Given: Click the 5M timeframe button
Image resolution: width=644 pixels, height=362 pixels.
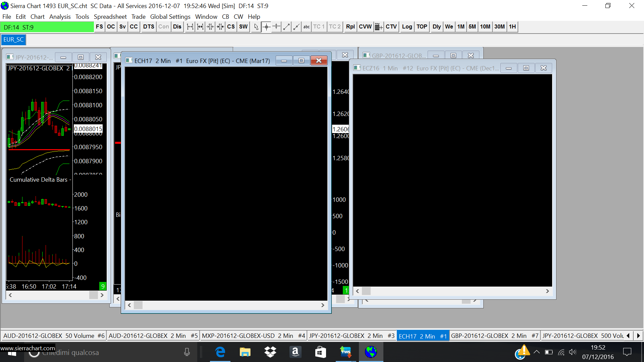Looking at the screenshot, I should [x=472, y=27].
